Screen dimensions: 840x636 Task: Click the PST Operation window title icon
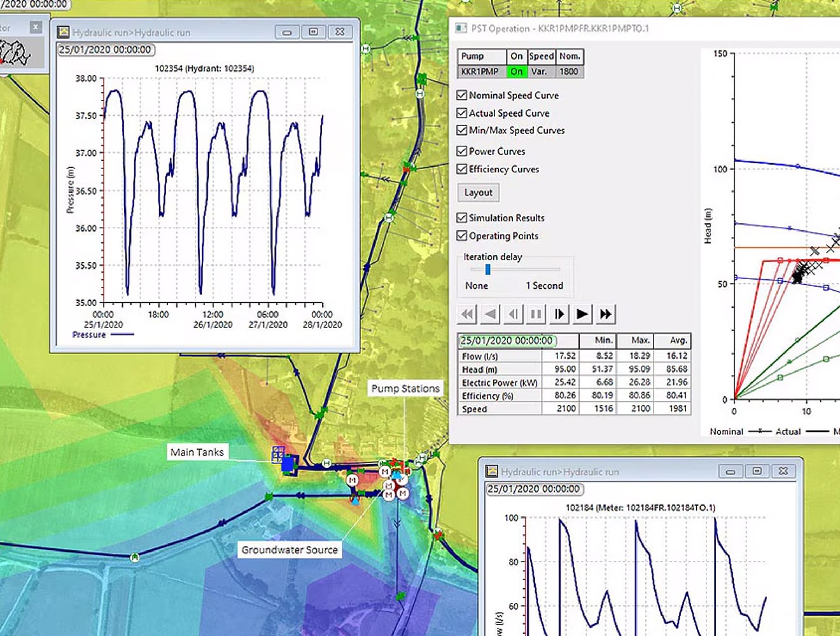click(461, 28)
